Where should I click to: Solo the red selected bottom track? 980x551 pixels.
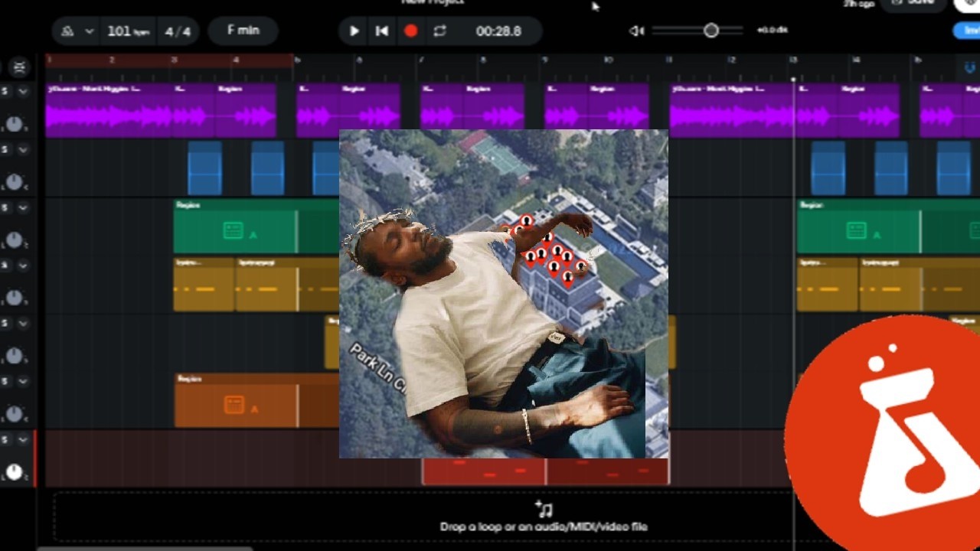coord(5,439)
